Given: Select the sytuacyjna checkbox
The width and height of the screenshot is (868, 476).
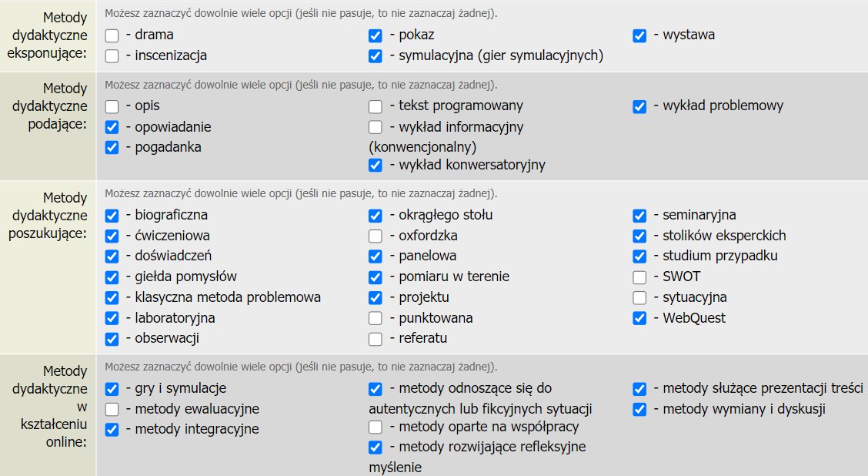Looking at the screenshot, I should (x=639, y=297).
